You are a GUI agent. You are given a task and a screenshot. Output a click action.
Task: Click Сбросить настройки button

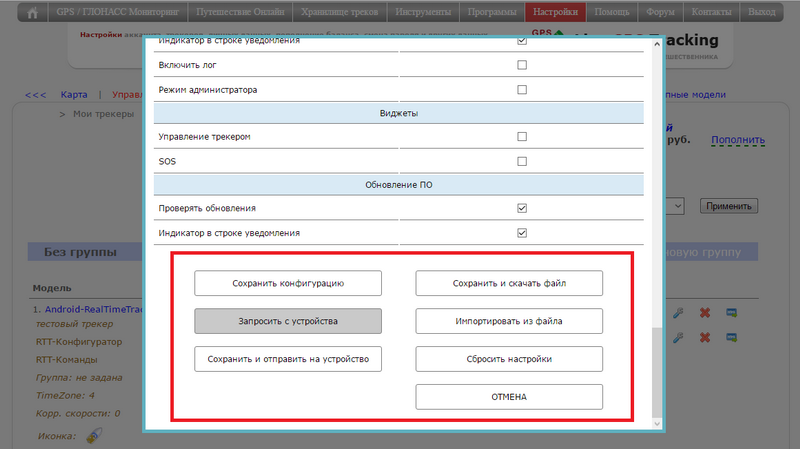509,359
